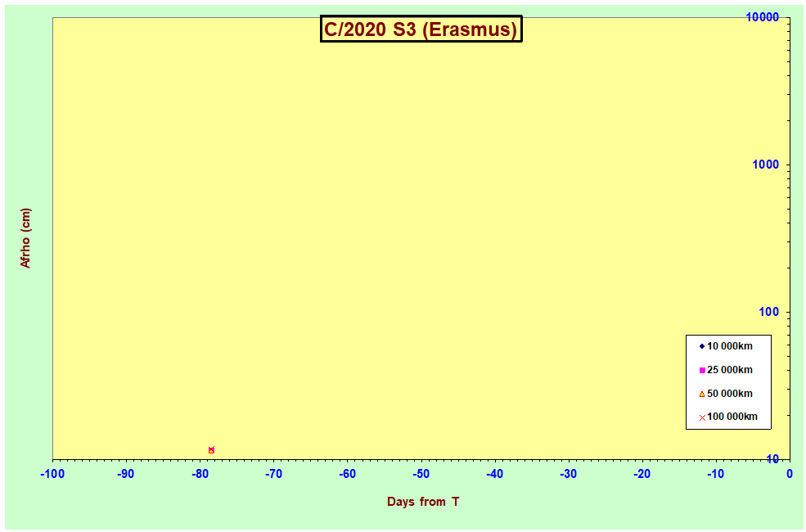Click the -30 x-axis tick label
The width and height of the screenshot is (806, 532).
tap(569, 474)
